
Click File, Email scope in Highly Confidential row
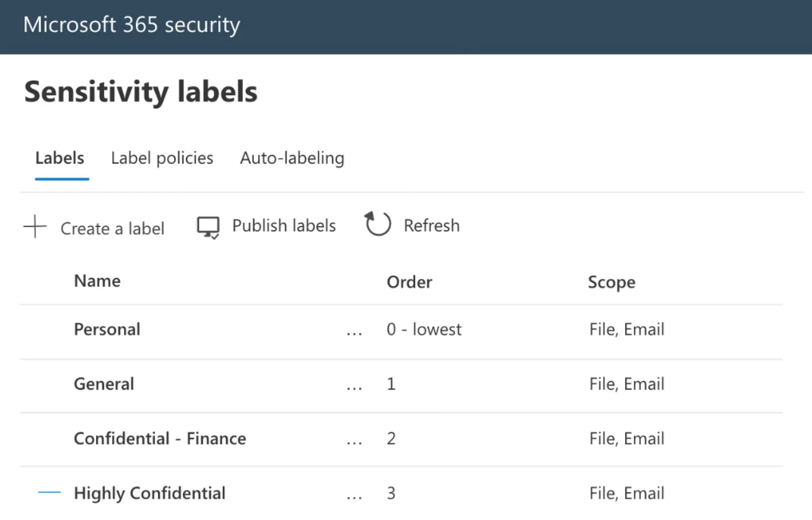[627, 493]
